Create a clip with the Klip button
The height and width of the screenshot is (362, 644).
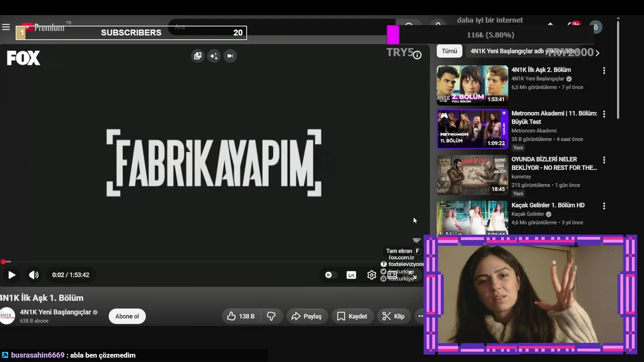tap(393, 316)
